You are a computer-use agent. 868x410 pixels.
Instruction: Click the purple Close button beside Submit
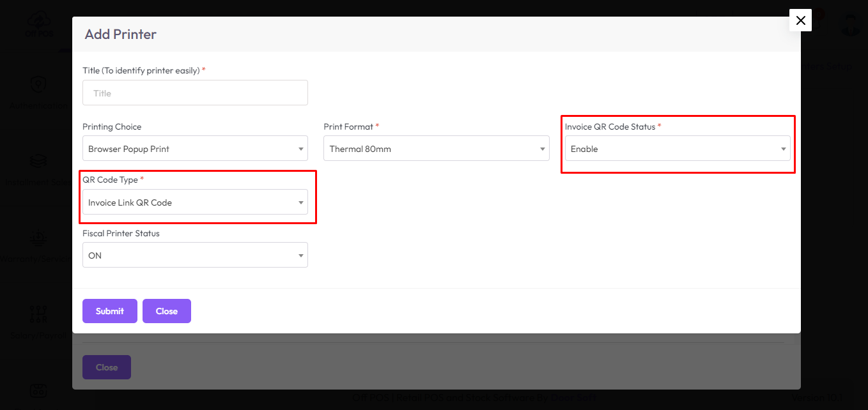point(167,311)
